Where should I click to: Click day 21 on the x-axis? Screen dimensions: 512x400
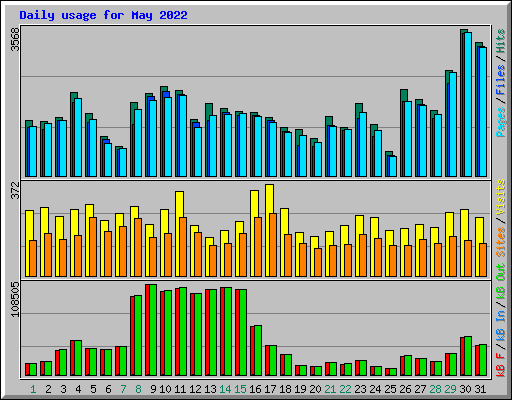click(x=330, y=389)
